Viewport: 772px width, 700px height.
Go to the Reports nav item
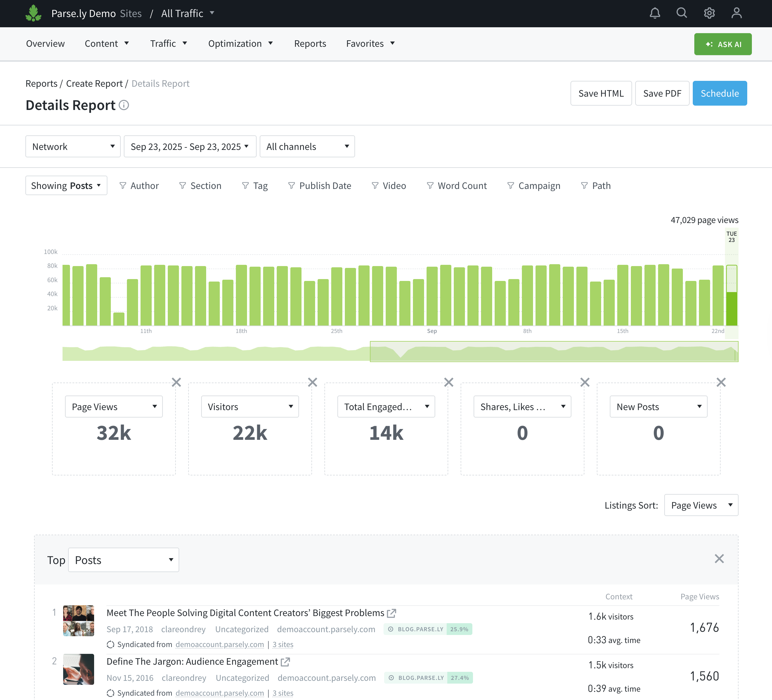pyautogui.click(x=310, y=44)
